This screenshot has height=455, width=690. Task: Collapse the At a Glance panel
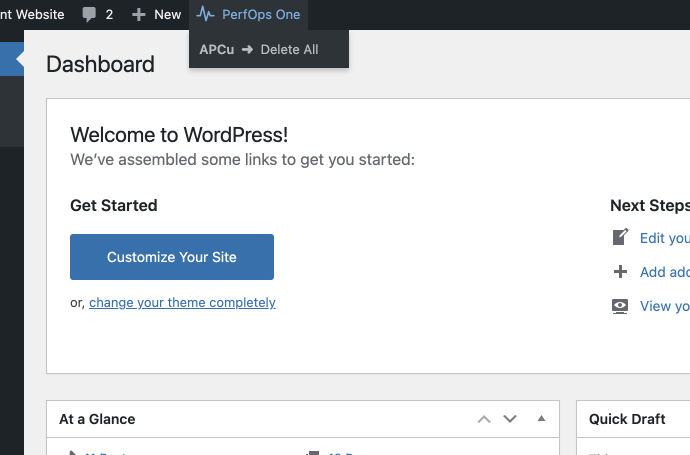542,418
